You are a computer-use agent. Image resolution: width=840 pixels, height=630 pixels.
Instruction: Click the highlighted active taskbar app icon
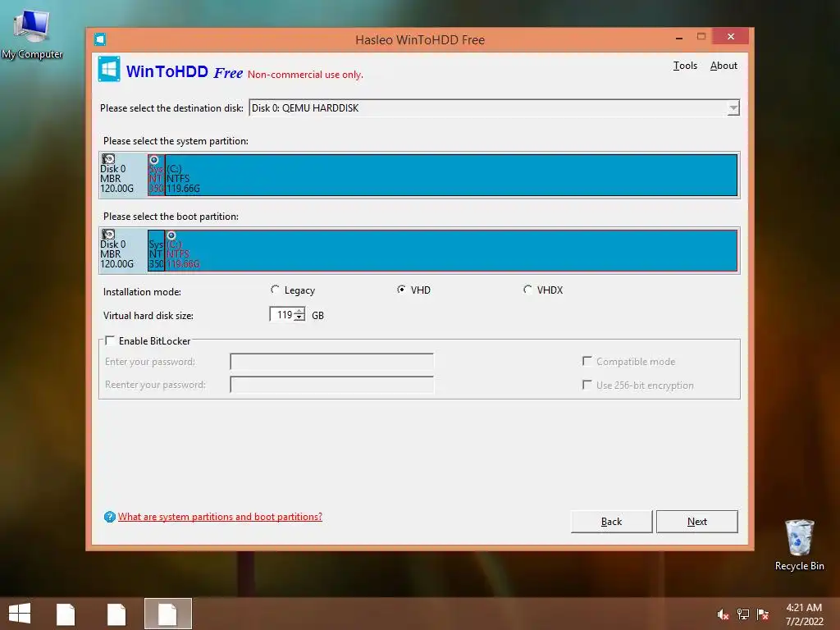tap(167, 614)
